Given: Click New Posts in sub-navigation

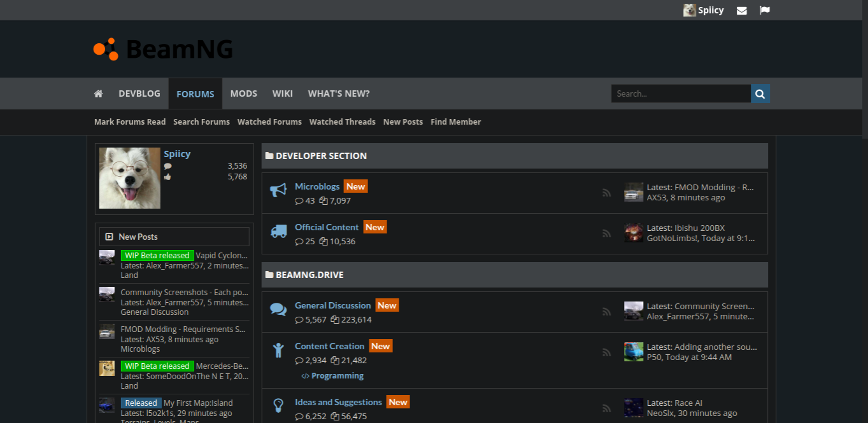Looking at the screenshot, I should [403, 122].
